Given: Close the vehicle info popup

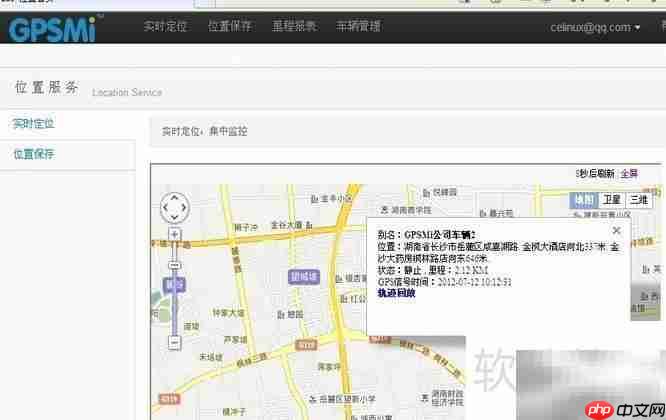Looking at the screenshot, I should click(x=616, y=230).
